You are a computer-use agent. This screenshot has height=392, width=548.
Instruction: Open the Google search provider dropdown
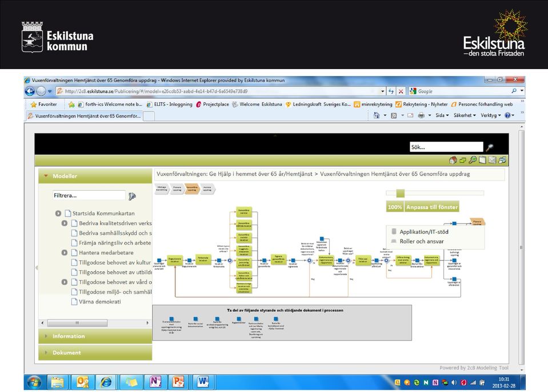click(522, 91)
